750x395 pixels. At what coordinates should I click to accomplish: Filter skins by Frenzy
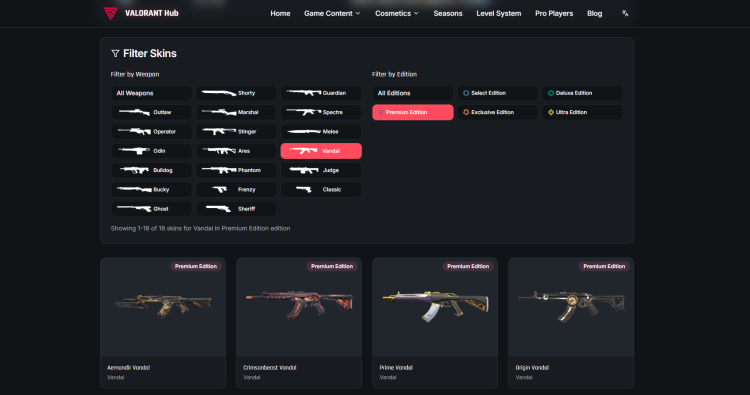point(236,189)
